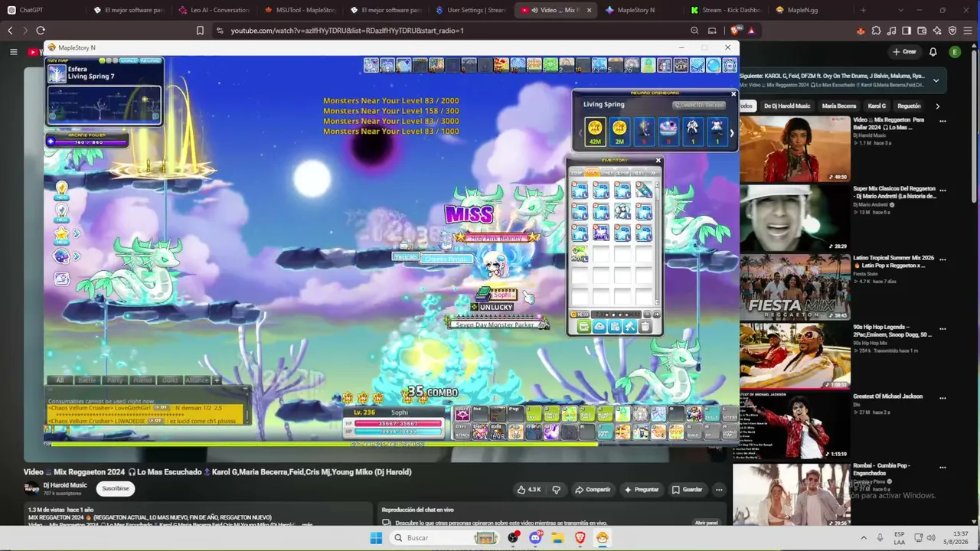Screen dimensions: 980x551
Task: Open the YouTube account avatar menu
Action: (x=955, y=51)
